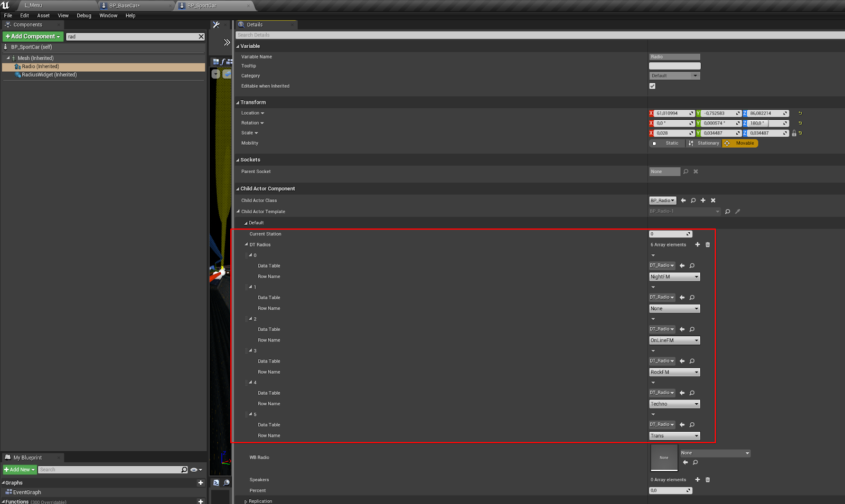The image size is (845, 504).
Task: Set Mobility to Static
Action: [667, 143]
